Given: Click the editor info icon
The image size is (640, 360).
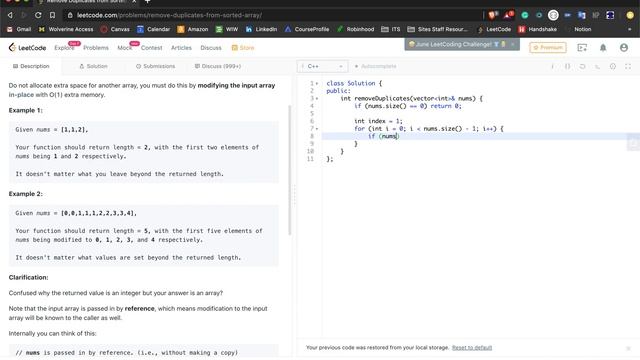Looking at the screenshot, I should [x=552, y=66].
